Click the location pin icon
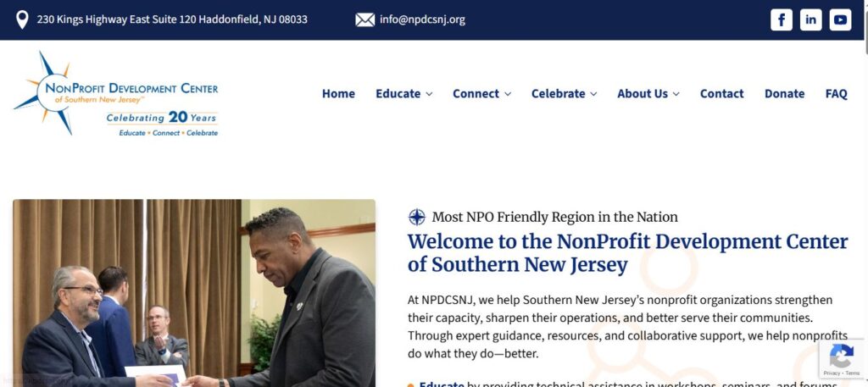Viewport: 868px width, 387px height. (x=22, y=20)
